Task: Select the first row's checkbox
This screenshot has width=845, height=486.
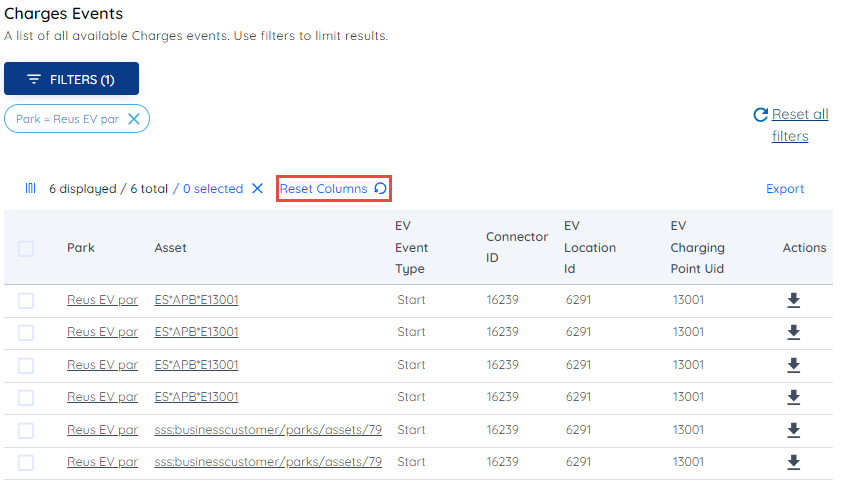Action: pos(26,301)
